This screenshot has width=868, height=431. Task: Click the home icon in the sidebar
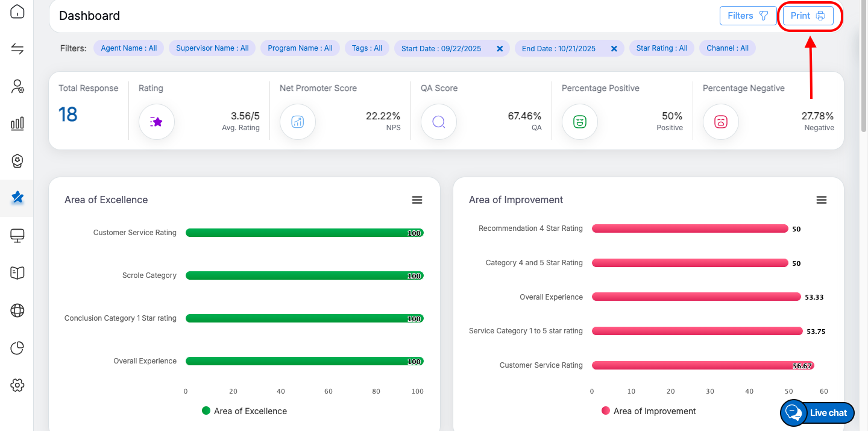(17, 11)
